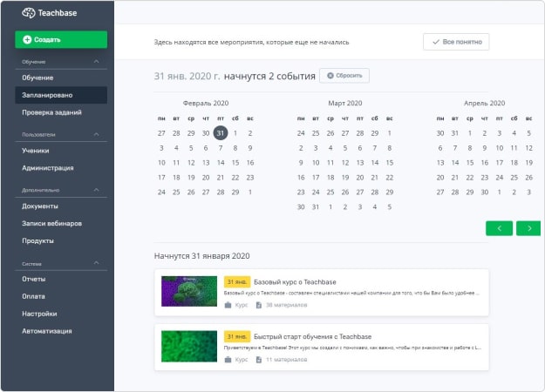Open Оплата page

(x=61, y=296)
